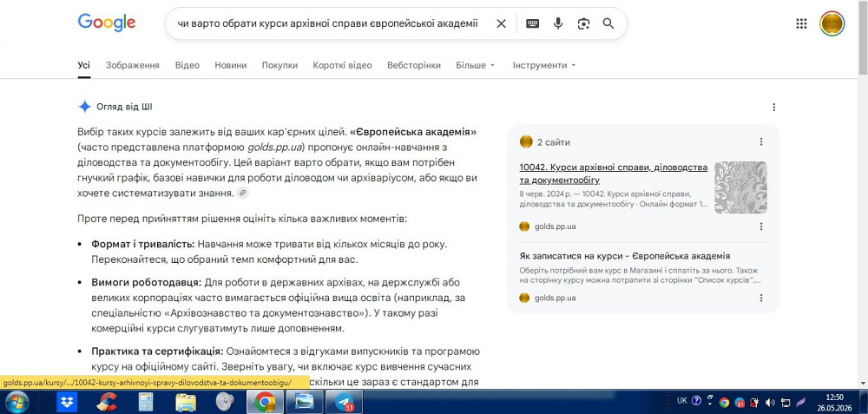868x414 pixels.
Task: Expand the 'Інструменти' dropdown
Action: (544, 65)
